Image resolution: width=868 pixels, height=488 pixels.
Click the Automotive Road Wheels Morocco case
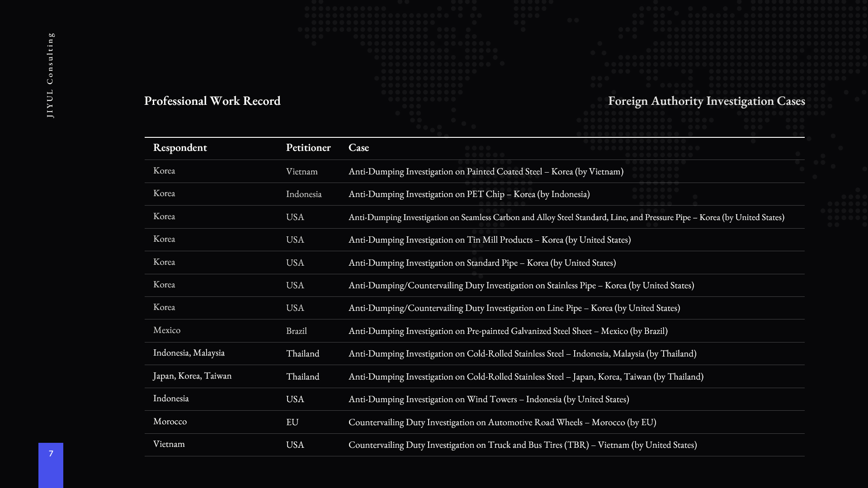[x=502, y=422]
